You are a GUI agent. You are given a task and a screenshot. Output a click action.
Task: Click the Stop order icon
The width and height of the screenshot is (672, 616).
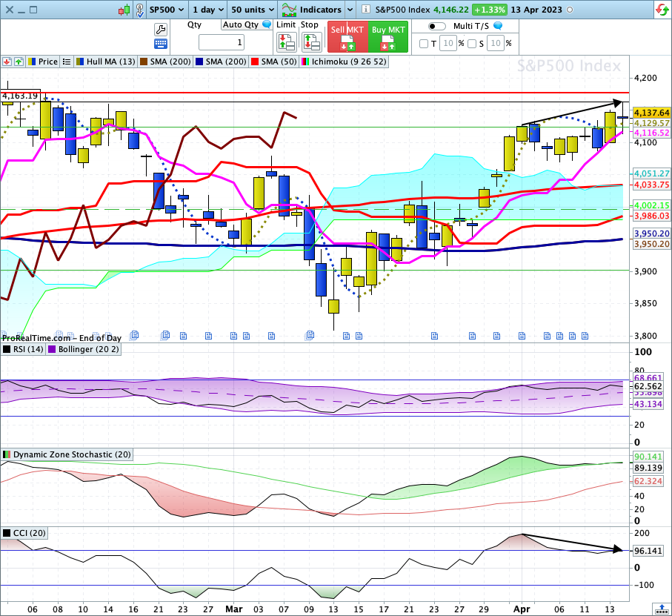312,42
